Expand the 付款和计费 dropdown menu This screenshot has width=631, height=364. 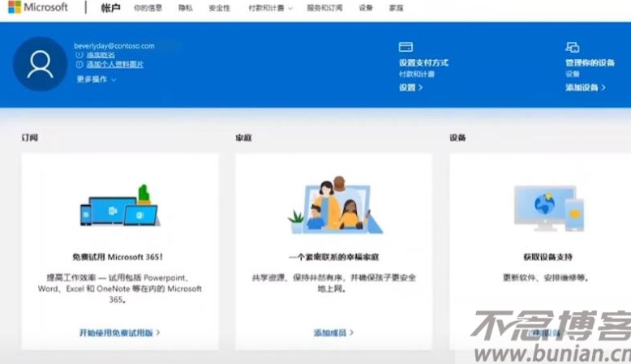click(270, 7)
